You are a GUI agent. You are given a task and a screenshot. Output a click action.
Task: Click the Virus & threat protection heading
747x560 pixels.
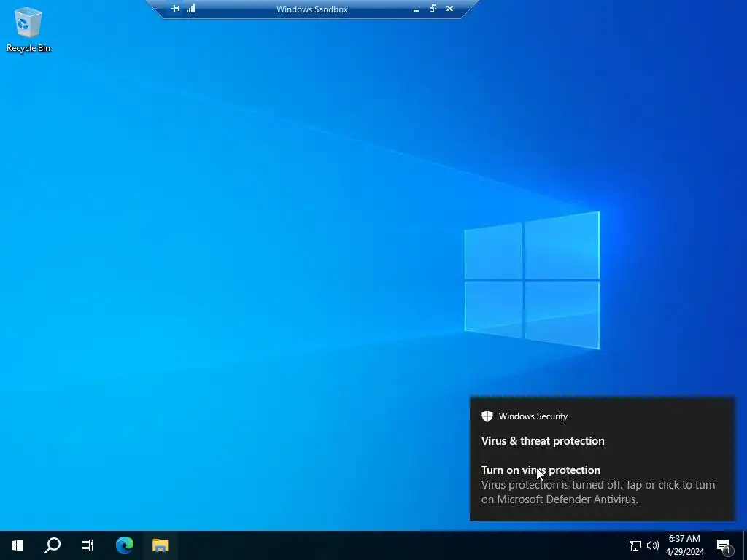[x=543, y=441]
